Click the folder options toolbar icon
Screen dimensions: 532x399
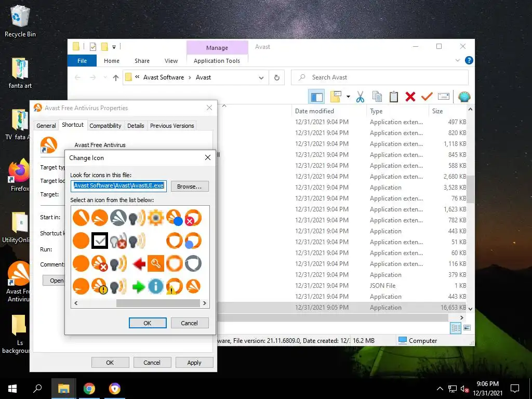tap(336, 97)
